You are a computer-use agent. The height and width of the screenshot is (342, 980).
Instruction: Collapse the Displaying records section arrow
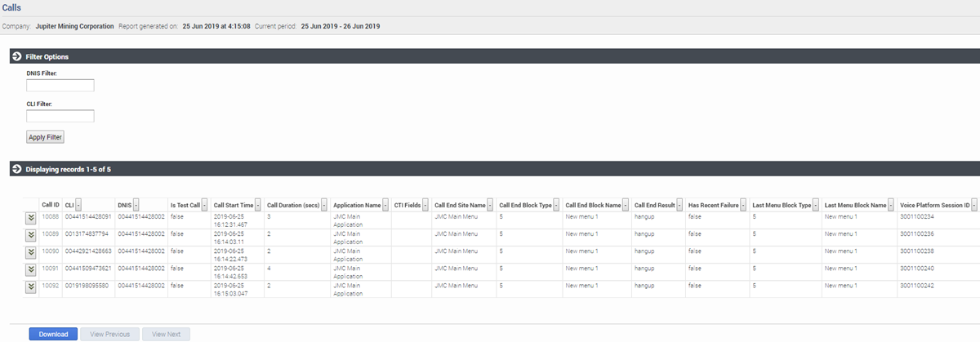[16, 169]
